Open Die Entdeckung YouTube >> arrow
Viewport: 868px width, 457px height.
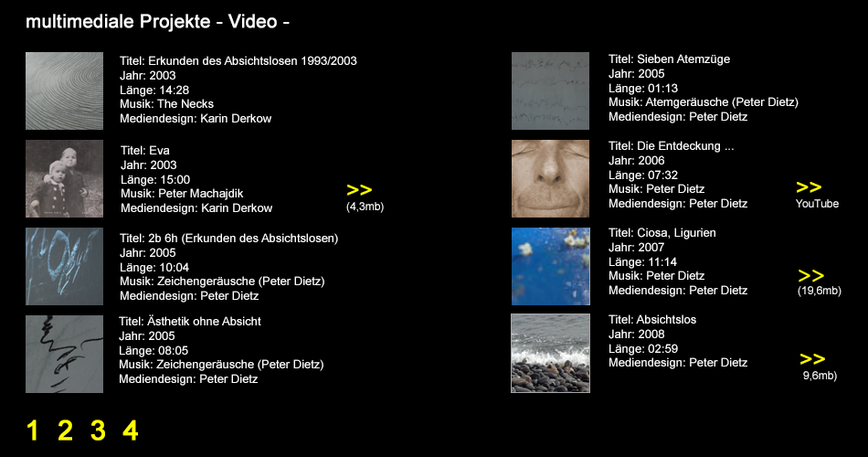[x=809, y=187]
